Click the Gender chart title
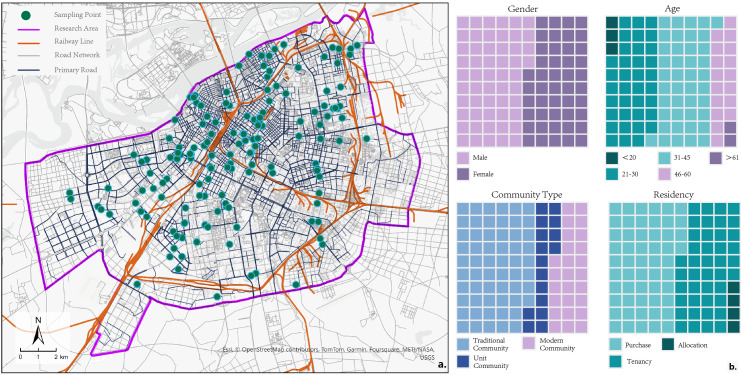This screenshot has height=375, width=741. coord(522,9)
